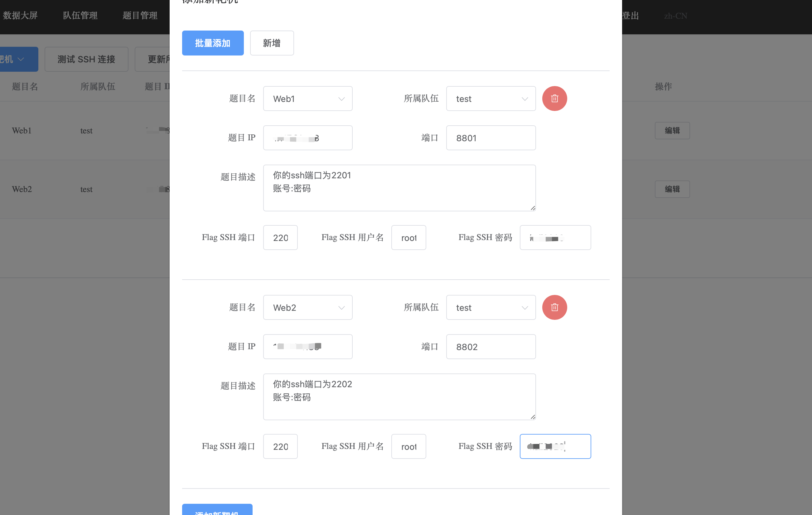Edit Flag SSH 用户名 field for Web1
Viewport: 812px width, 515px height.
[x=408, y=238]
